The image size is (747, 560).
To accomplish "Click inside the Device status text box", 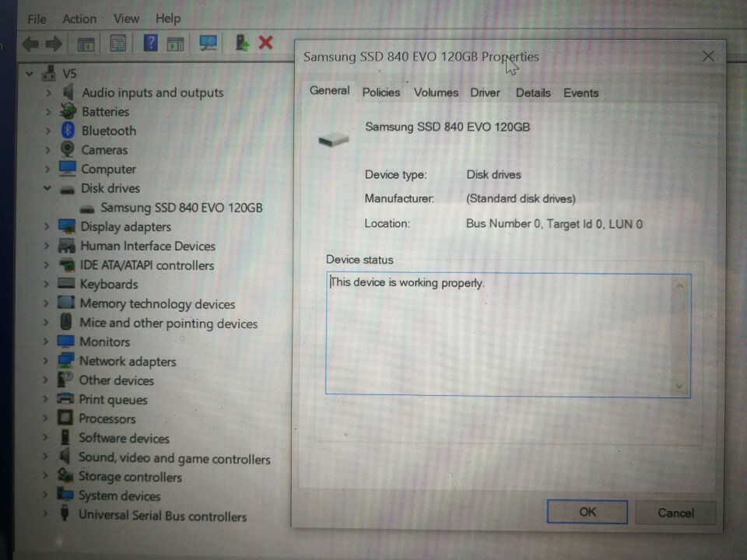I will tap(508, 334).
